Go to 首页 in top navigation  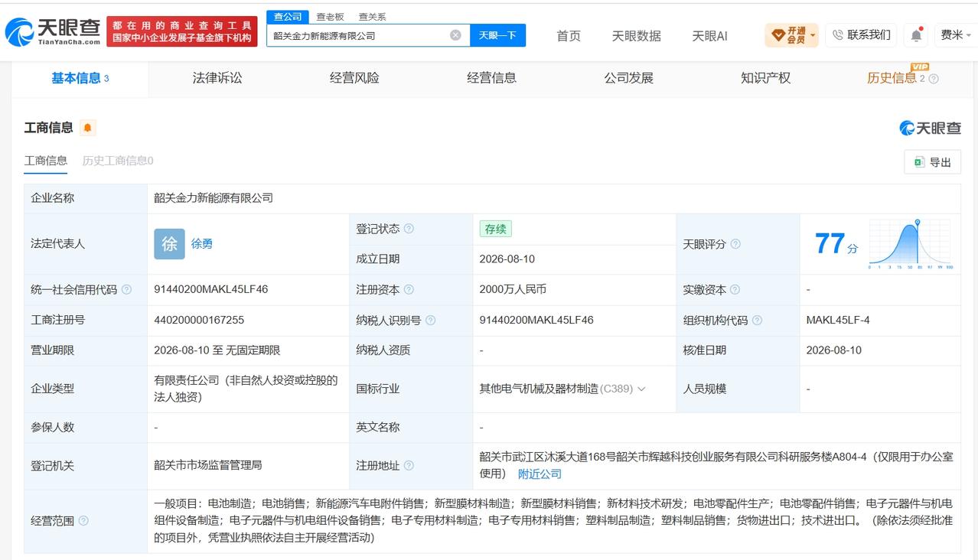pos(569,36)
